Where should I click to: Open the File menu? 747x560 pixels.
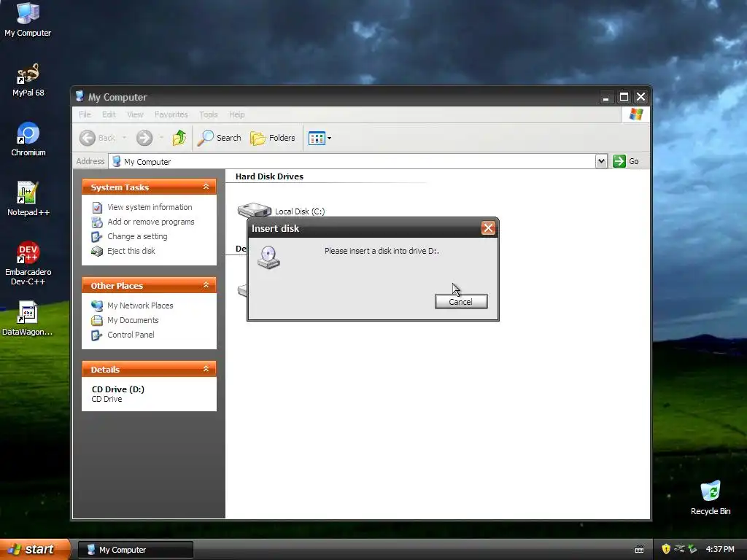(x=85, y=114)
